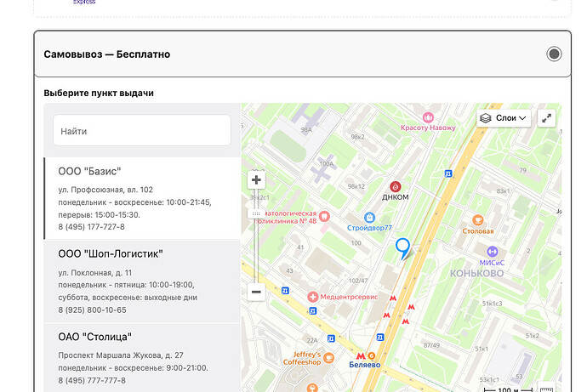Click the bus stop icon near building 79
Screen dimensions: 587x392
pos(448,173)
